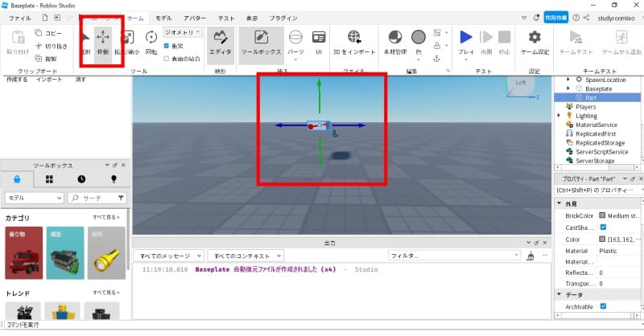Viewport: 644px width, 336px height.
Task: Collapse the データ properties section
Action: tap(559, 294)
